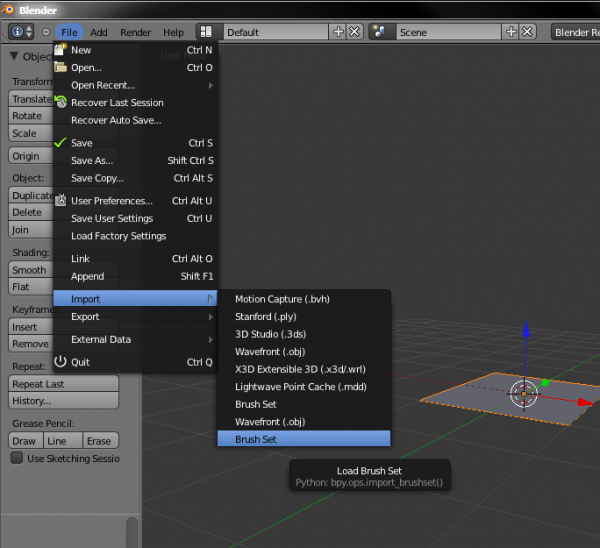This screenshot has width=600, height=548.
Task: Click the New file menu entry
Action: coord(136,50)
